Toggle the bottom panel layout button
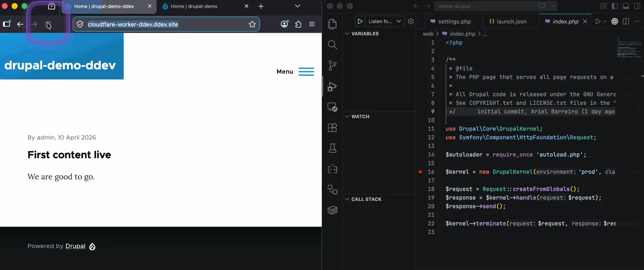 tap(626, 6)
